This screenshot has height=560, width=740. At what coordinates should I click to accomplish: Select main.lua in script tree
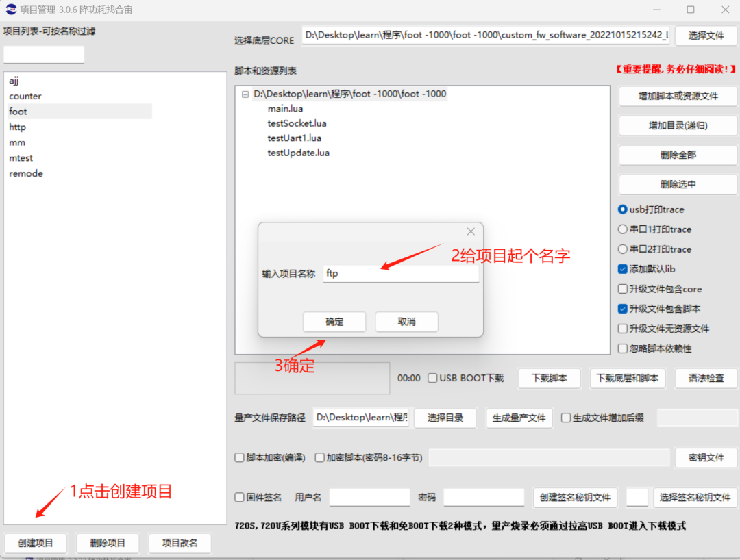point(285,109)
